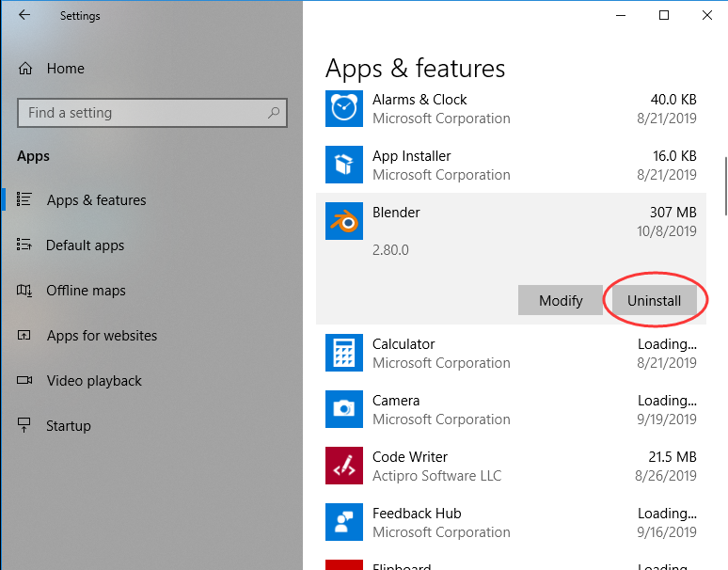The height and width of the screenshot is (570, 728).
Task: Select the Code Writer entry name
Action: pyautogui.click(x=410, y=457)
